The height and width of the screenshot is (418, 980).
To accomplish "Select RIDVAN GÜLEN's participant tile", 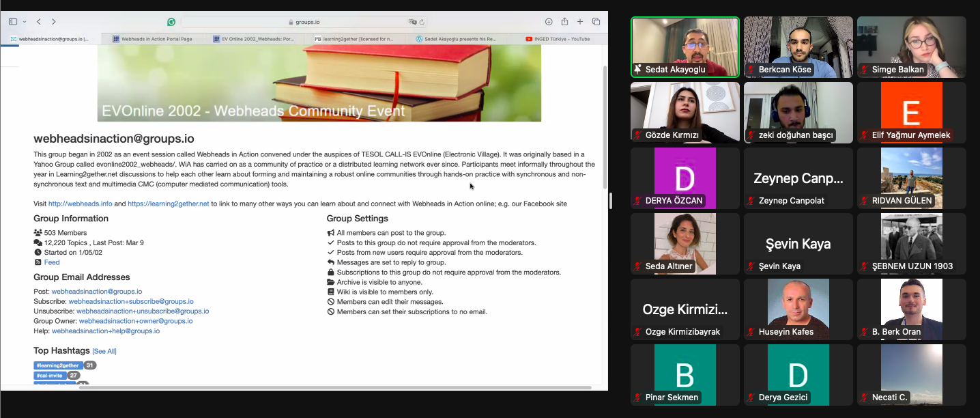I will (x=912, y=178).
